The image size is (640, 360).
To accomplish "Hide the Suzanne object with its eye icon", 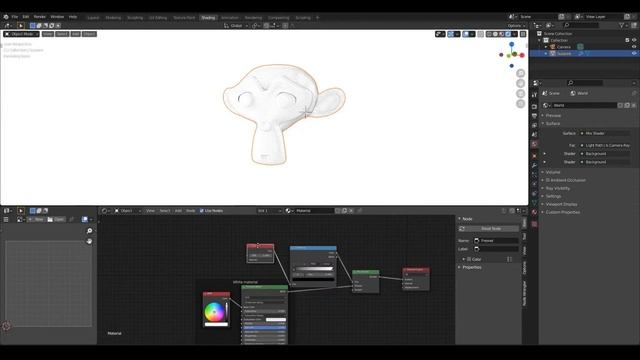I will pos(634,53).
